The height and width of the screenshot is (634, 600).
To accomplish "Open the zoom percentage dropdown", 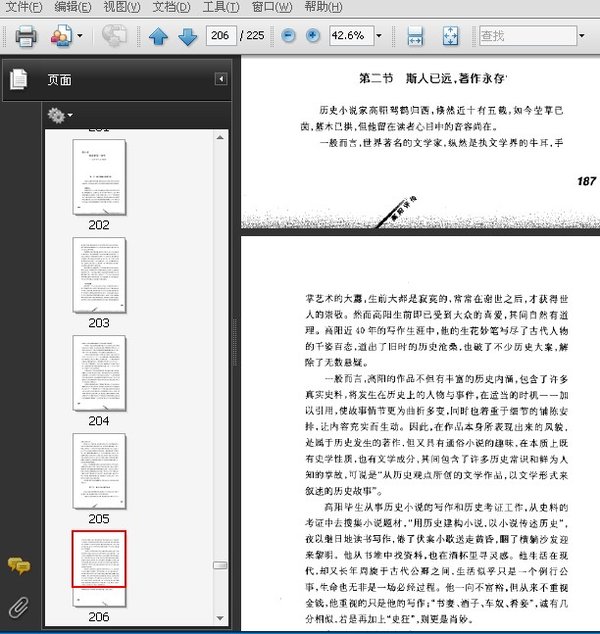I will (378, 36).
